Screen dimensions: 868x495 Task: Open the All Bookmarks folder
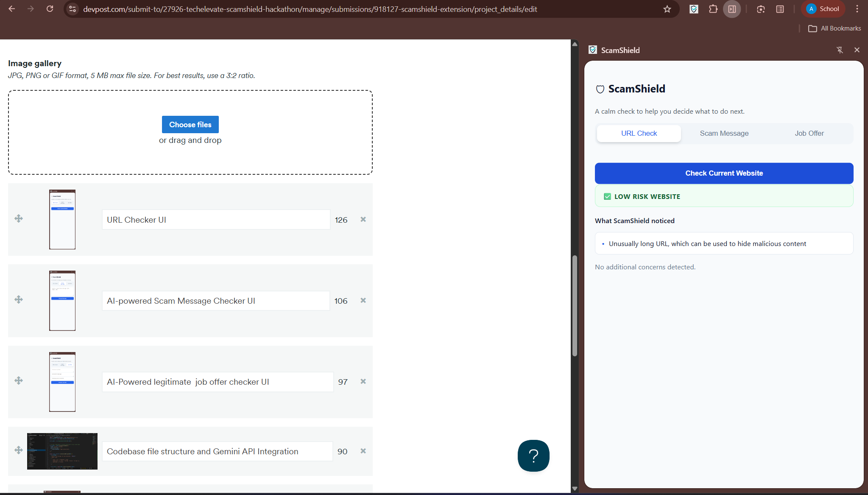835,28
